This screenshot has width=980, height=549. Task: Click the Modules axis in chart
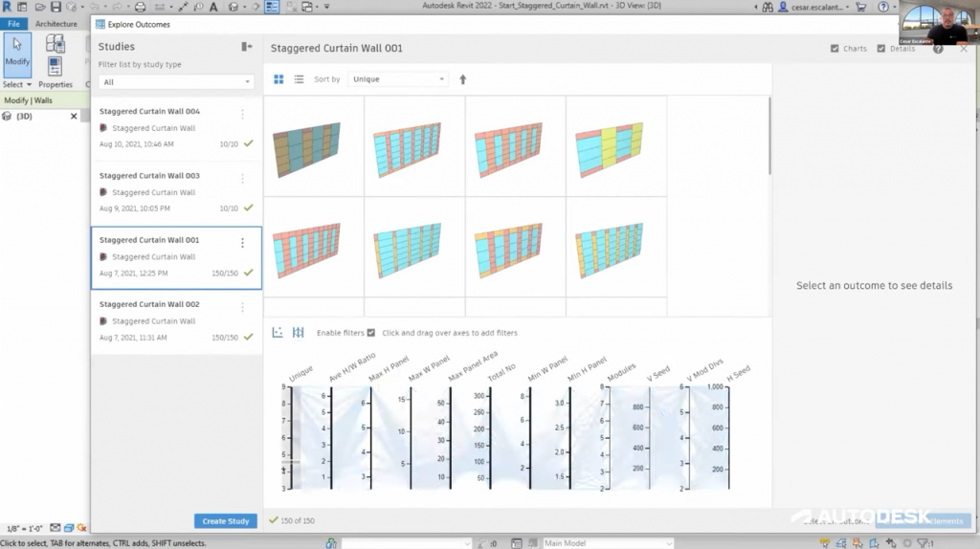coord(610,438)
